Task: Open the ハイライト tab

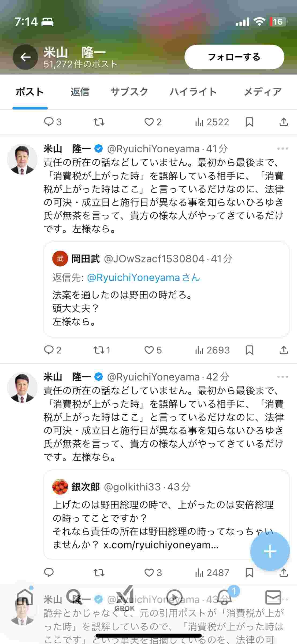Action: coord(193,92)
